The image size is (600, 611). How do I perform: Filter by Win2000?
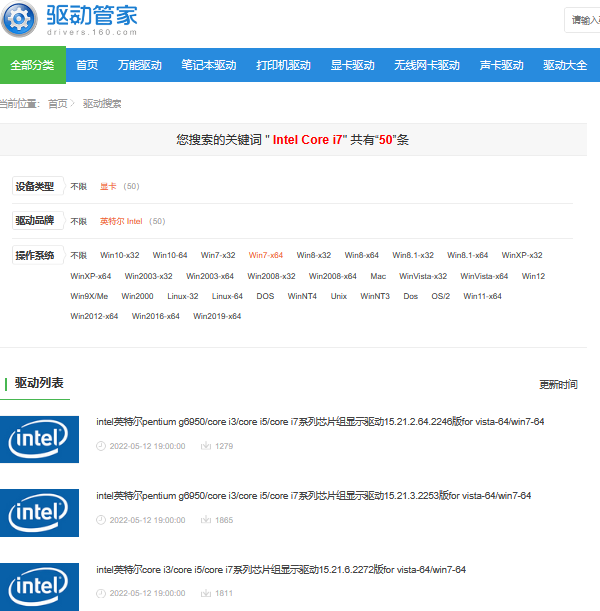point(137,296)
